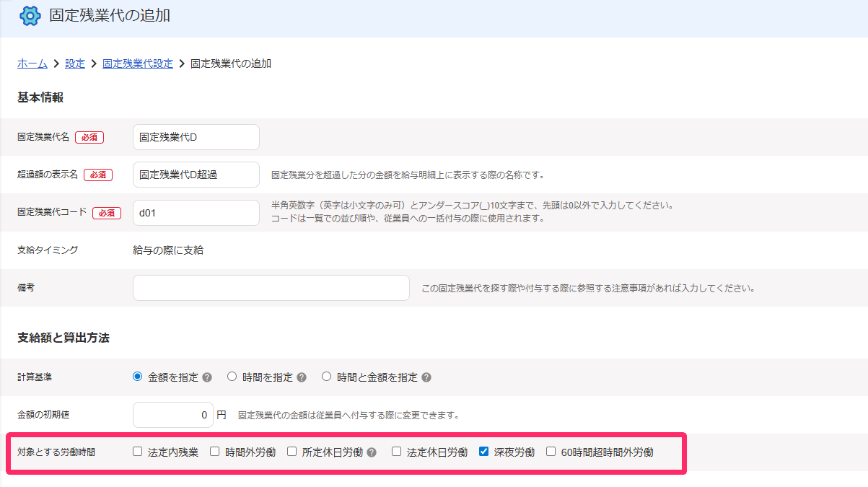Click help icon next to 時間と金額を指定

(x=426, y=377)
